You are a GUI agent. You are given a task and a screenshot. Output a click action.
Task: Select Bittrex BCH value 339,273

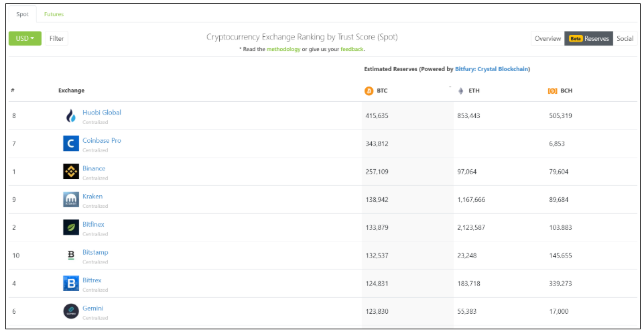pyautogui.click(x=561, y=284)
